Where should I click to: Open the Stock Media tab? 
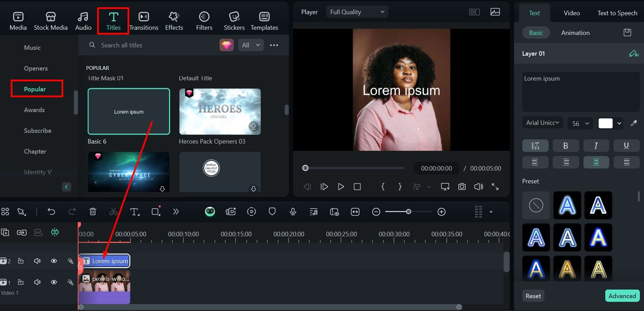tap(50, 21)
